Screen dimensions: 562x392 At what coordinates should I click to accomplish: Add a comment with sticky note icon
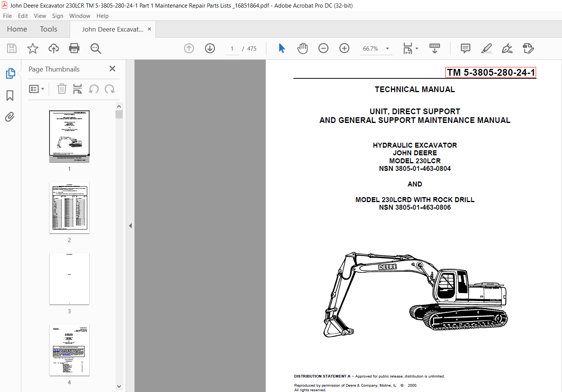[x=466, y=48]
